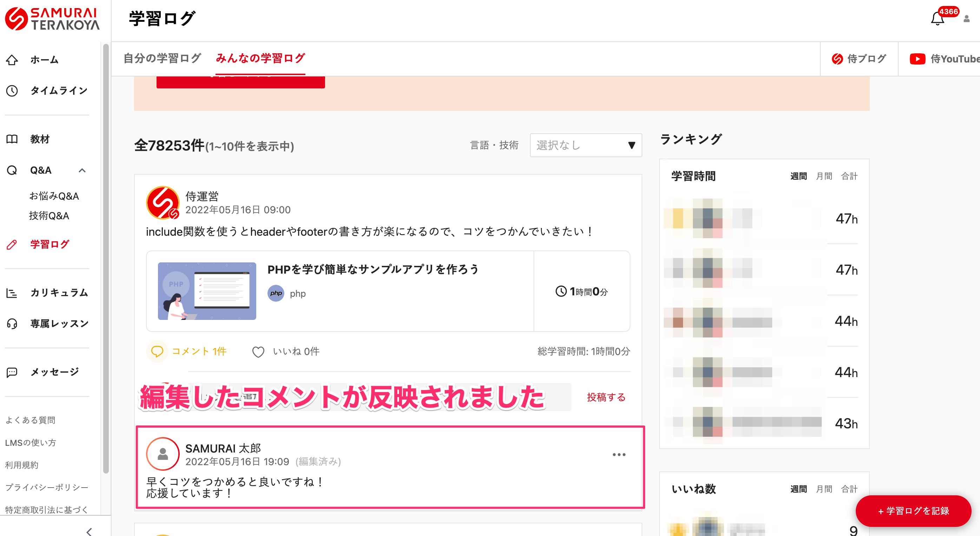Open the 言語・技術 selection dropdown

coord(586,145)
